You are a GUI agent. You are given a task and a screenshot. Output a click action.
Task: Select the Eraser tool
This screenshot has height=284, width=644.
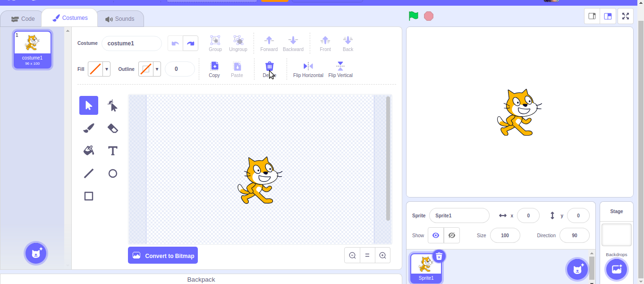112,128
